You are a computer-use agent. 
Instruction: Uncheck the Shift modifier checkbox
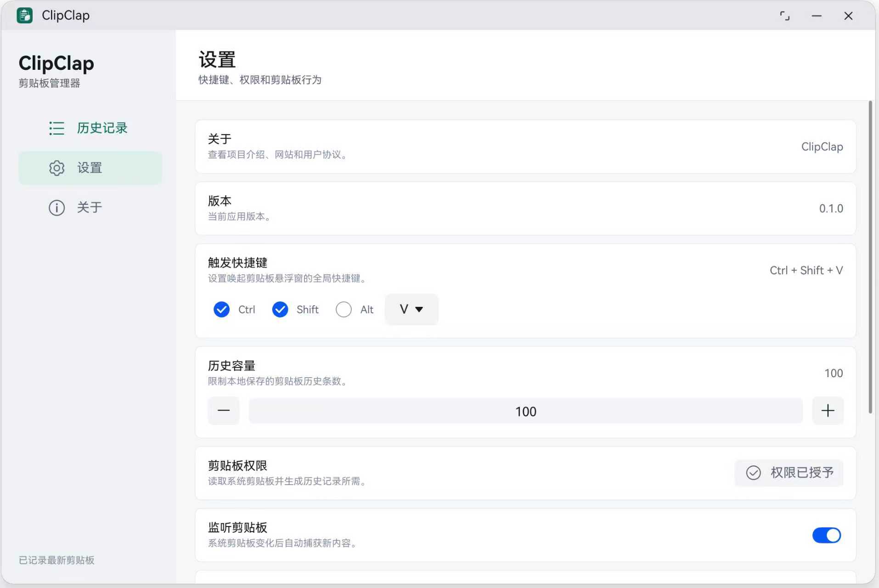[280, 310]
